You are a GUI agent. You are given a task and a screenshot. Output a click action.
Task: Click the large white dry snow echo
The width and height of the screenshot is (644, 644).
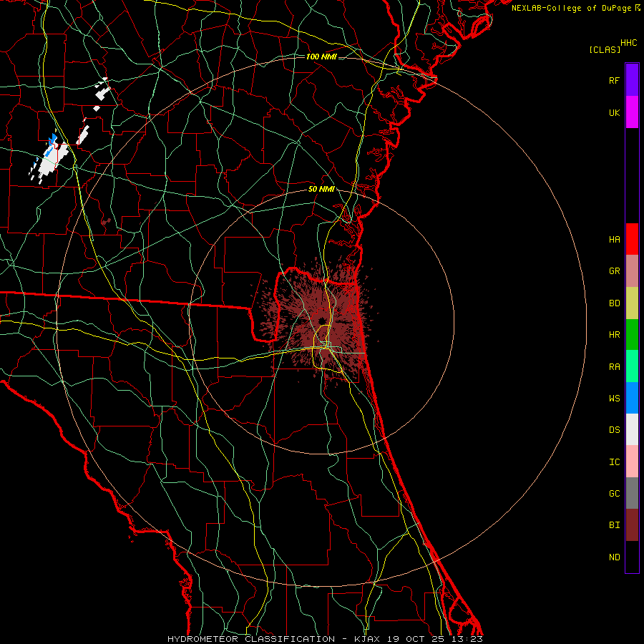pyautogui.click(x=52, y=160)
